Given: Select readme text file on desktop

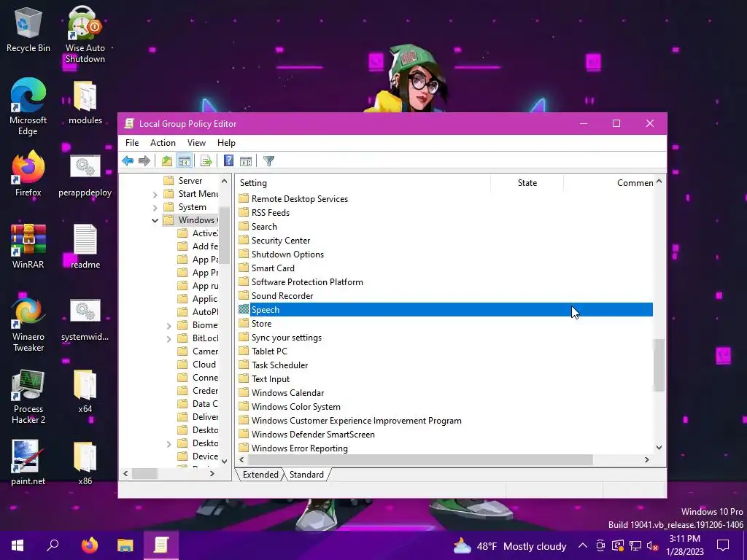Looking at the screenshot, I should coord(85,246).
